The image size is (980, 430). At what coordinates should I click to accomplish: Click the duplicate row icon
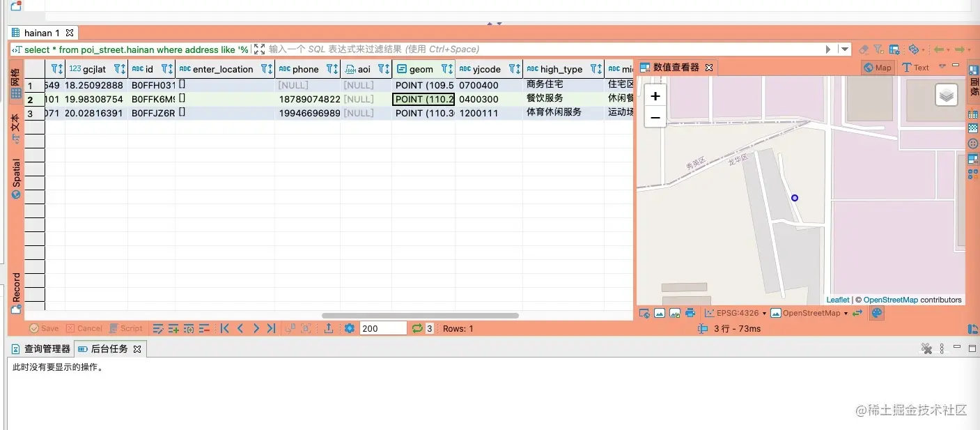coord(189,328)
